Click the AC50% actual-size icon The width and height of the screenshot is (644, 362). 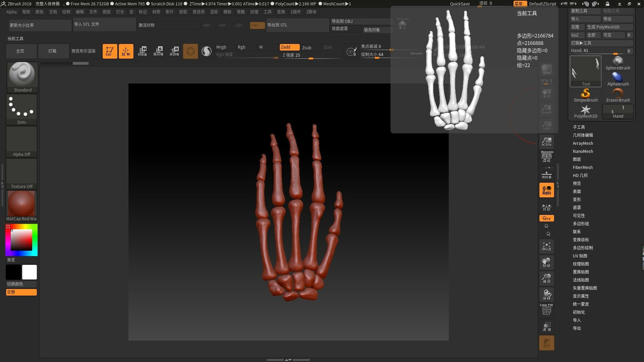pyautogui.click(x=546, y=141)
